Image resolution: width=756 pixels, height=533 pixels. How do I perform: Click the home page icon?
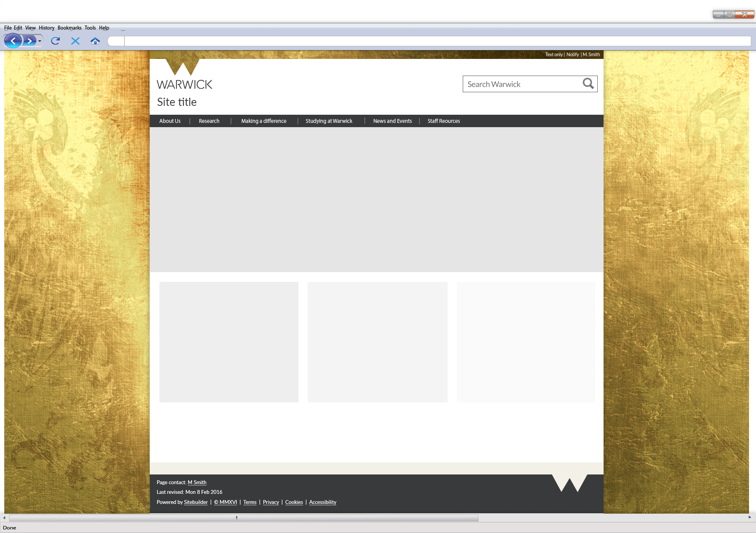click(95, 41)
